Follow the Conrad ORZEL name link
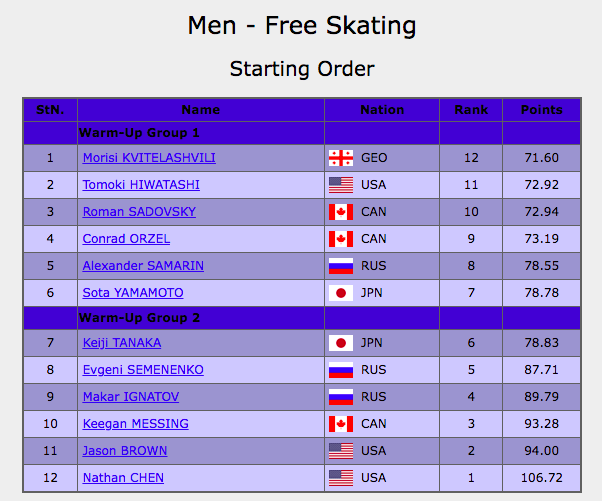602x501 pixels. click(x=126, y=239)
